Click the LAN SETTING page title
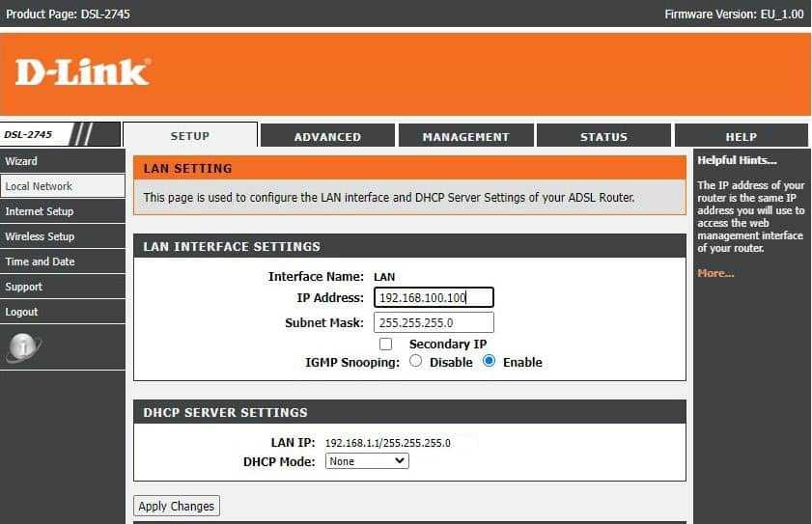This screenshot has height=524, width=812. click(187, 168)
